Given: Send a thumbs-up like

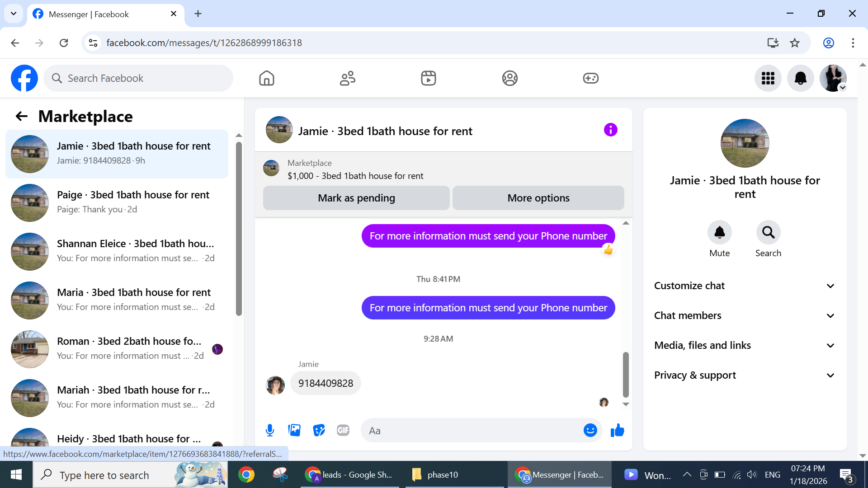Looking at the screenshot, I should [x=617, y=430].
